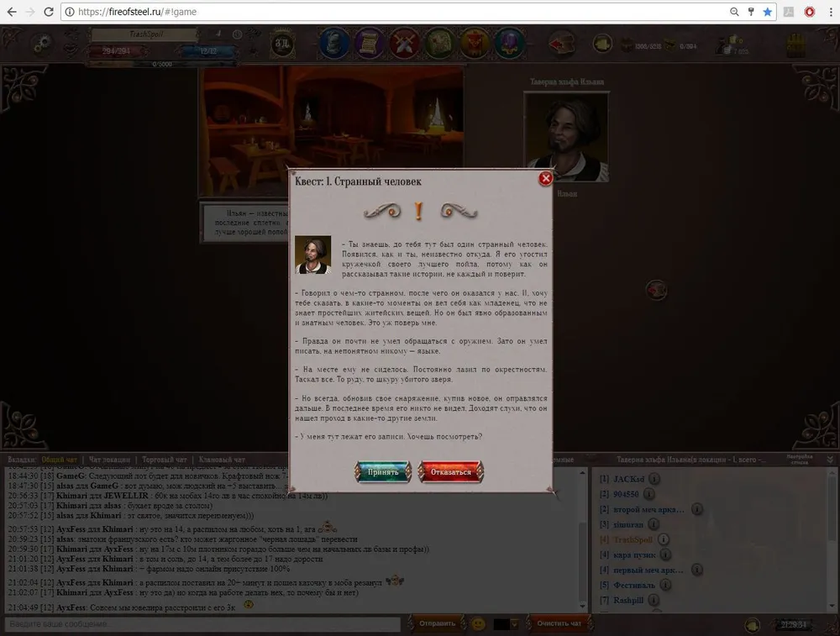Viewport: 840px width, 636px height.
Task: Click the red arrow exit icon
Action: (x=561, y=44)
